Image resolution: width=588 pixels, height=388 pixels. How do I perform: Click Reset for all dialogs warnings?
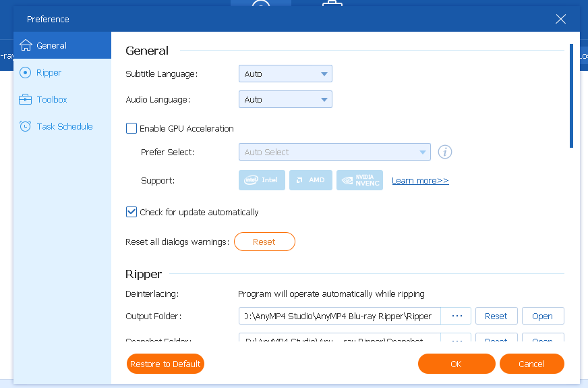[x=264, y=242]
